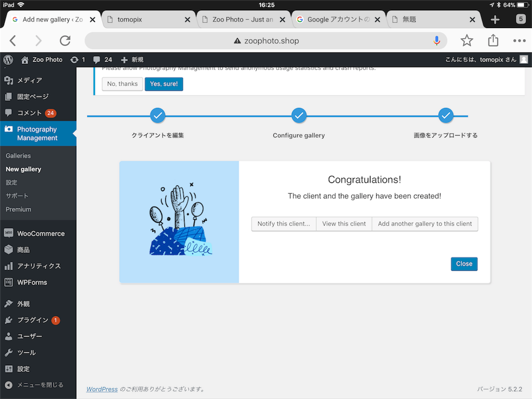The height and width of the screenshot is (399, 532).
Task: Open the bottom 設定 settings menu
Action: [x=38, y=369]
